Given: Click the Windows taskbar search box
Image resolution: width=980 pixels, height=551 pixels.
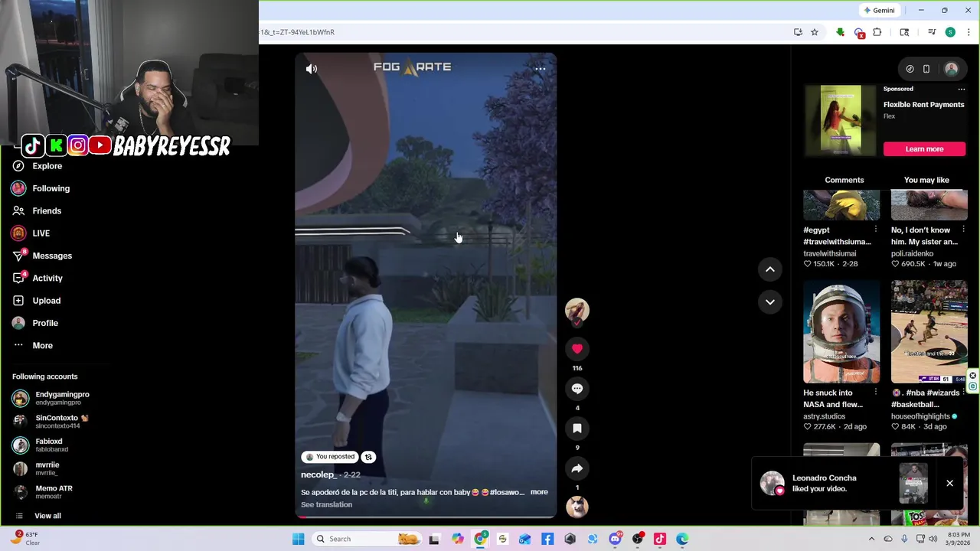Looking at the screenshot, I should [366, 539].
